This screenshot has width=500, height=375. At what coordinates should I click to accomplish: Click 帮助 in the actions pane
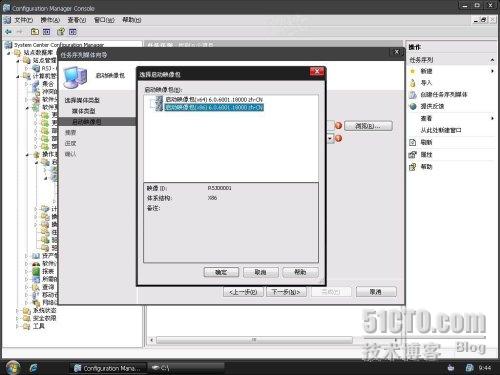(426, 166)
